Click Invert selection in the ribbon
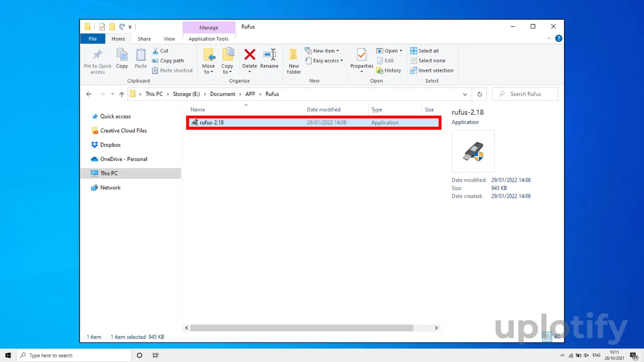Screen dimensions: 644x362 click(432, 70)
